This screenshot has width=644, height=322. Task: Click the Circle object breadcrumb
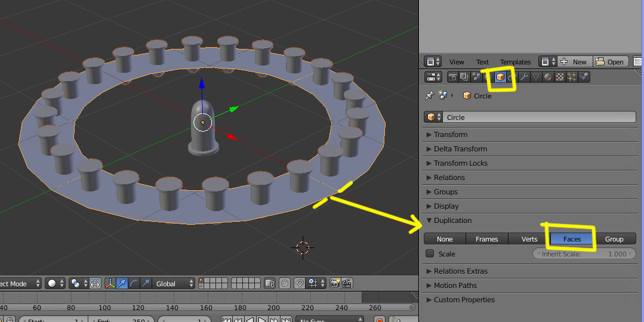click(x=477, y=95)
